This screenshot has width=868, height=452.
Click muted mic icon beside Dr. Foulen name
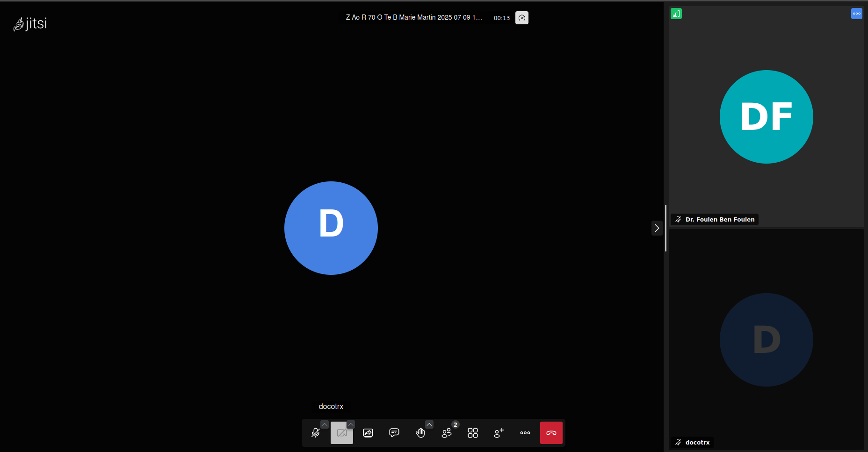click(678, 219)
